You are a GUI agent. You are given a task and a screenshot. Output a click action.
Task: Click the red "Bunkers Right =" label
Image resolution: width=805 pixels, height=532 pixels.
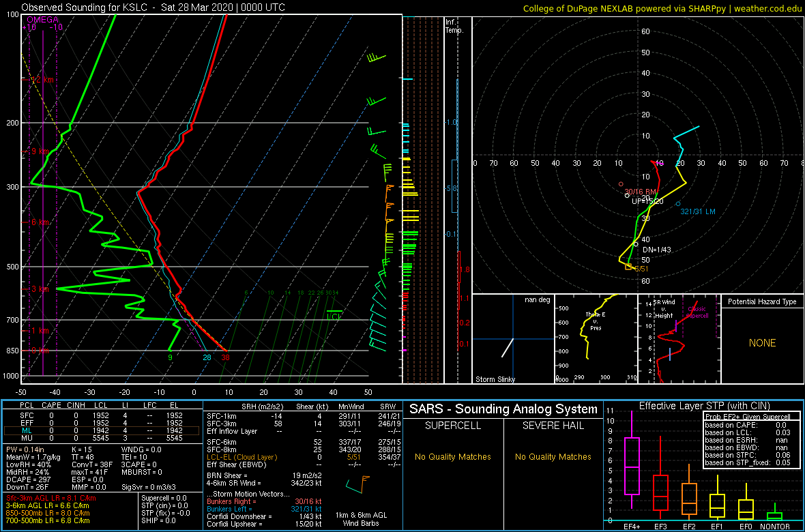[231, 501]
